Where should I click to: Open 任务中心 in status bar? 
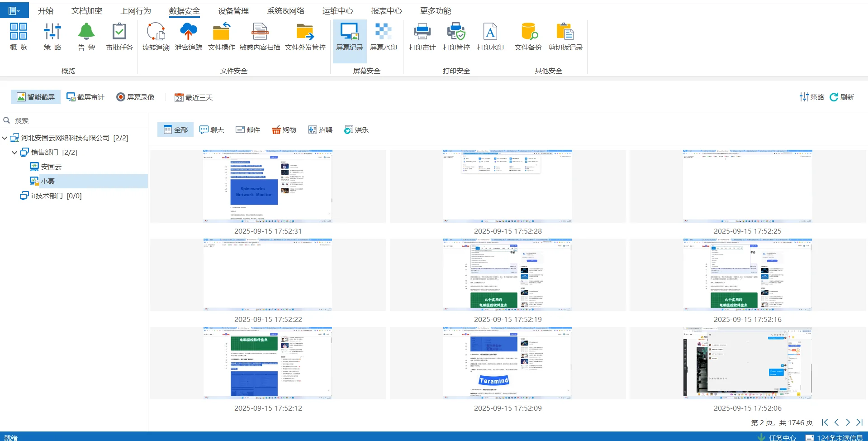click(x=777, y=437)
